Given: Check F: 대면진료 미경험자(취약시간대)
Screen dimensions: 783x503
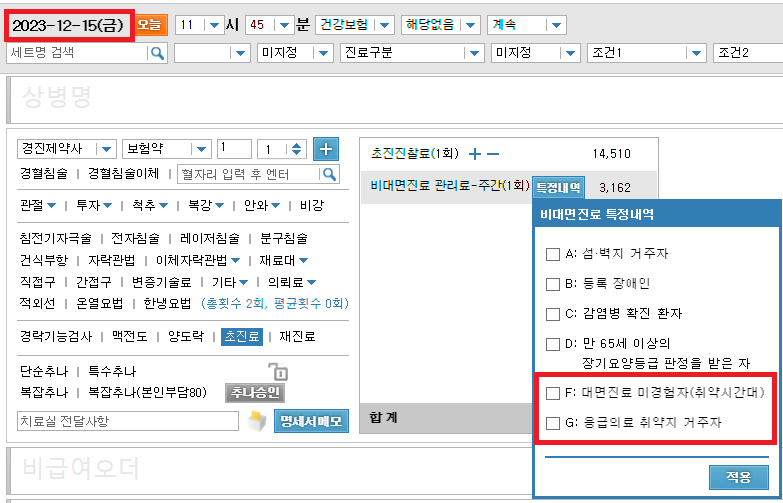Looking at the screenshot, I should point(553,393).
